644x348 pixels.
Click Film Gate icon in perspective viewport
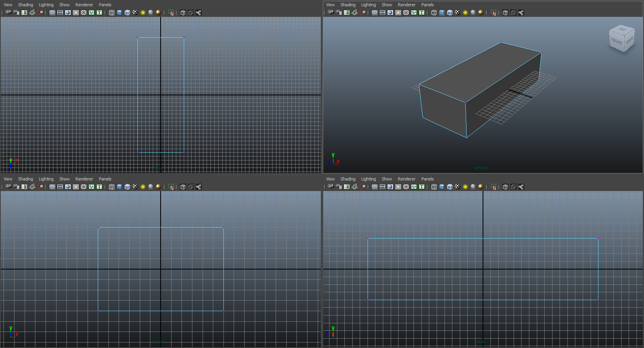coord(382,13)
